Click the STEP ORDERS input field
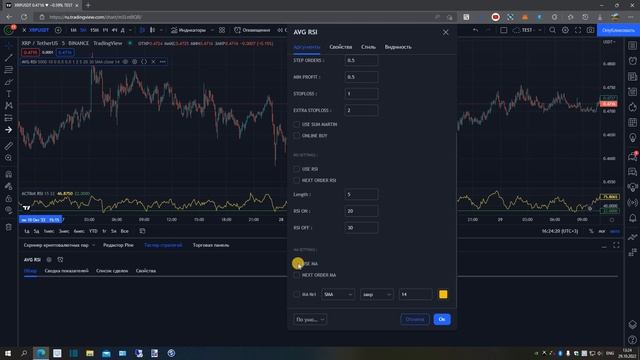This screenshot has height=360, width=640. click(x=361, y=60)
